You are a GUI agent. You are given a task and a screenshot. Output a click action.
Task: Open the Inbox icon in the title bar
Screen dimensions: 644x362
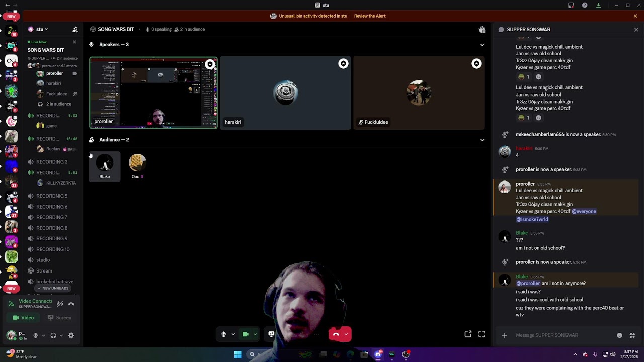[x=571, y=5]
